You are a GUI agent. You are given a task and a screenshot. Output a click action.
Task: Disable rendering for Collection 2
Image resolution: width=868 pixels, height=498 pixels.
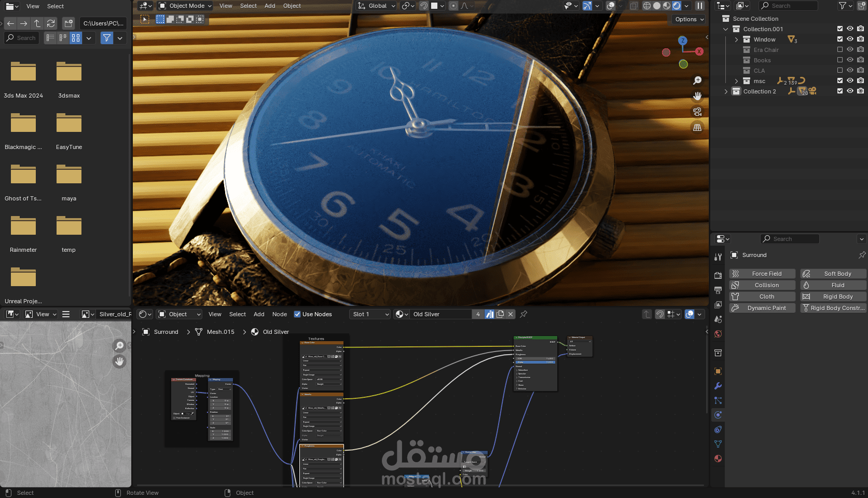click(860, 91)
